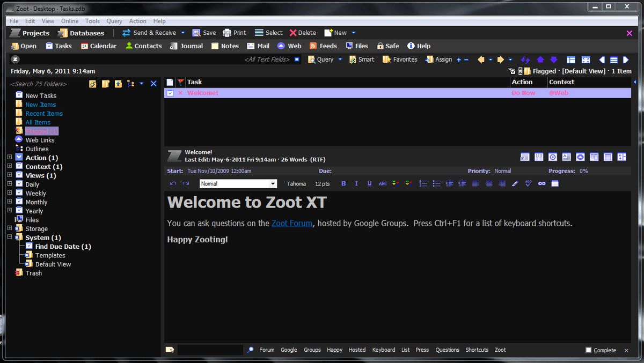Image resolution: width=644 pixels, height=363 pixels.
Task: Open the paragraph style dropdown showing Normal
Action: [238, 183]
